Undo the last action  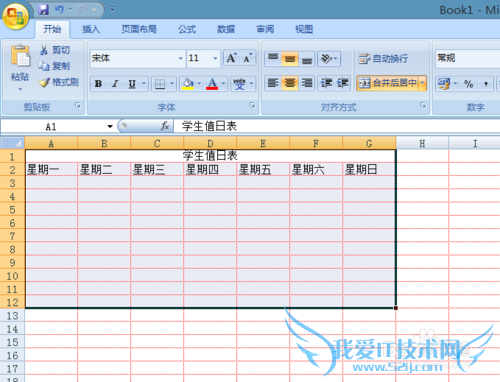pos(59,10)
